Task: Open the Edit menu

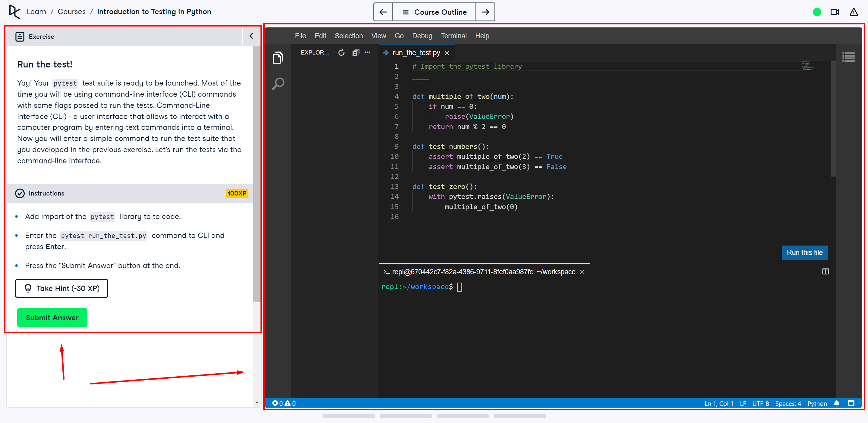Action: tap(320, 36)
